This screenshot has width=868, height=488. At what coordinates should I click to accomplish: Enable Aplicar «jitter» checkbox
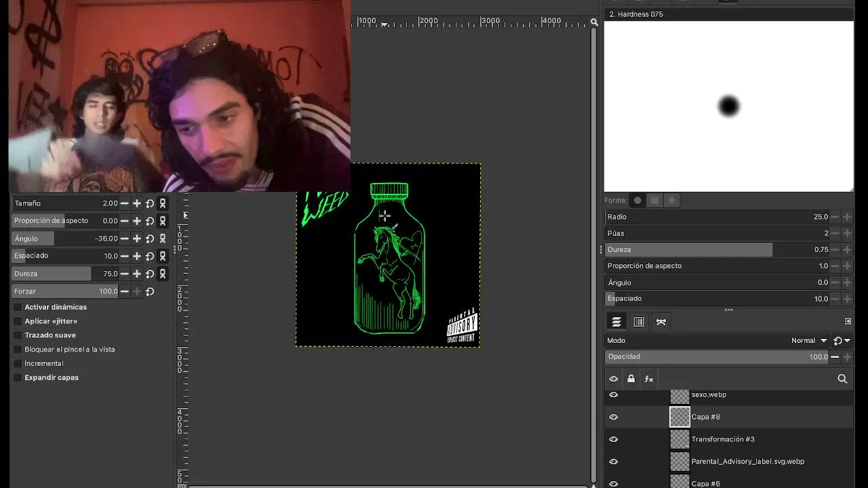tap(18, 321)
